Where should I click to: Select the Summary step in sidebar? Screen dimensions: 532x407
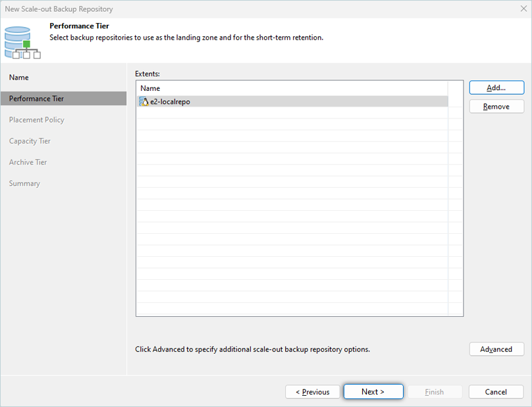pyautogui.click(x=24, y=183)
